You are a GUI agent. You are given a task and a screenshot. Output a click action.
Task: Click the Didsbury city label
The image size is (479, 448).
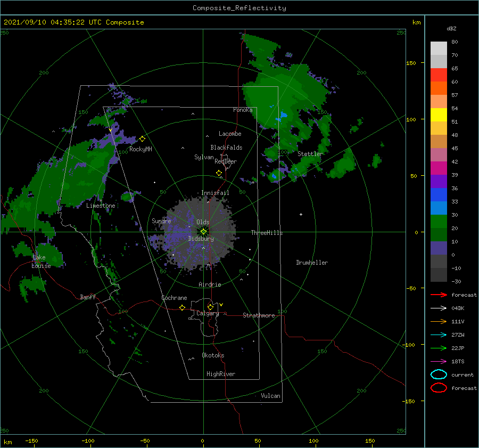(x=201, y=239)
